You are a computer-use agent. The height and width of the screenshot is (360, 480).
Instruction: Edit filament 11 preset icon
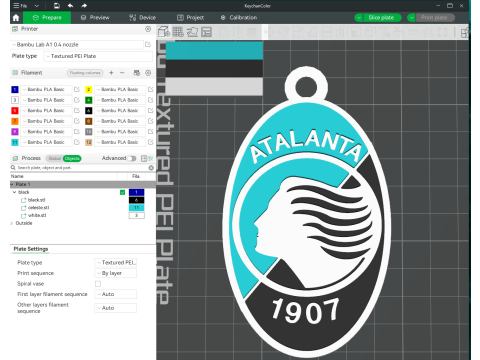(x=77, y=142)
